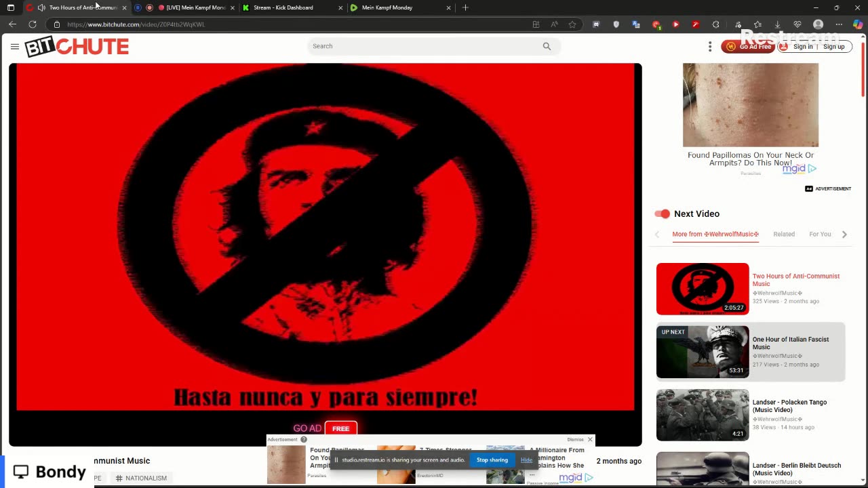Open 'Landser - Polacken Tango' video thumbnail

pyautogui.click(x=703, y=415)
